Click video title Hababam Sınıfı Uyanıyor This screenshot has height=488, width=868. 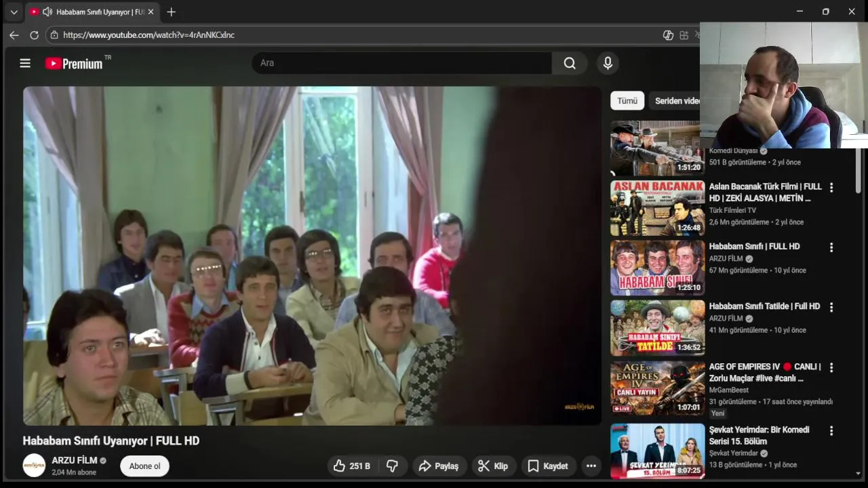pyautogui.click(x=111, y=441)
